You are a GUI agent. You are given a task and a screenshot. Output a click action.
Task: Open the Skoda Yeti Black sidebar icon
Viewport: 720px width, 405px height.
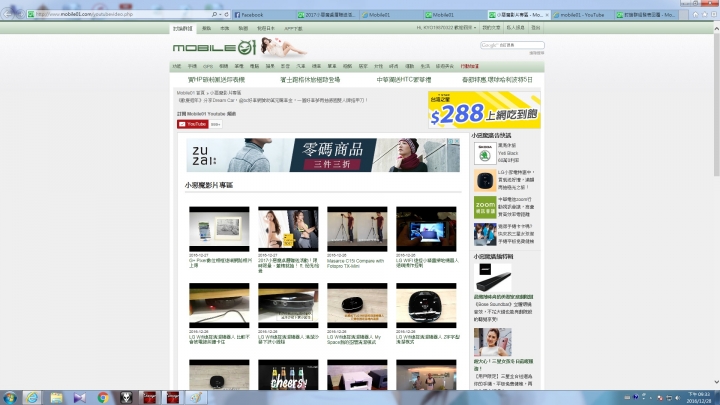pyautogui.click(x=485, y=153)
